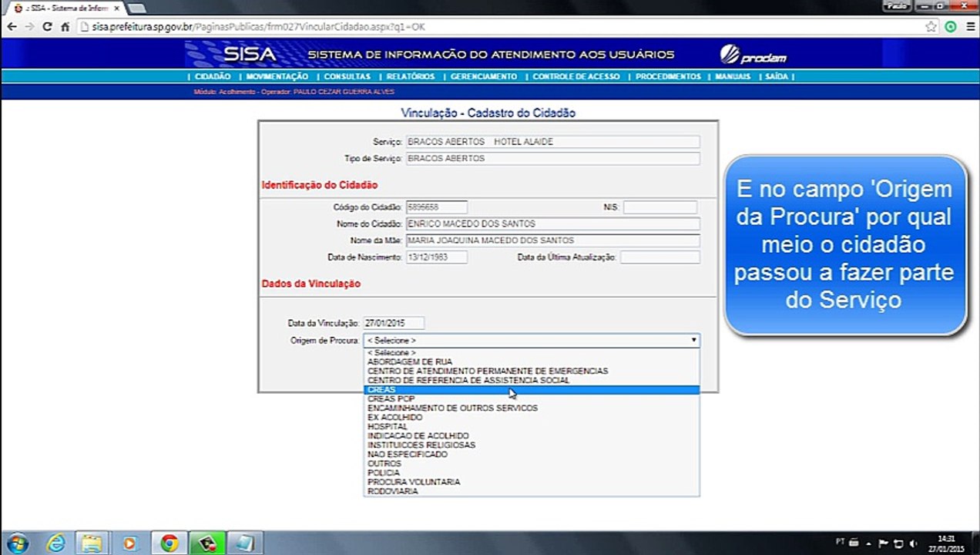
Task: Choose CENTRO DE REFERENCIA DE ASSISTENCIA SOCIAL
Action: tap(532, 381)
